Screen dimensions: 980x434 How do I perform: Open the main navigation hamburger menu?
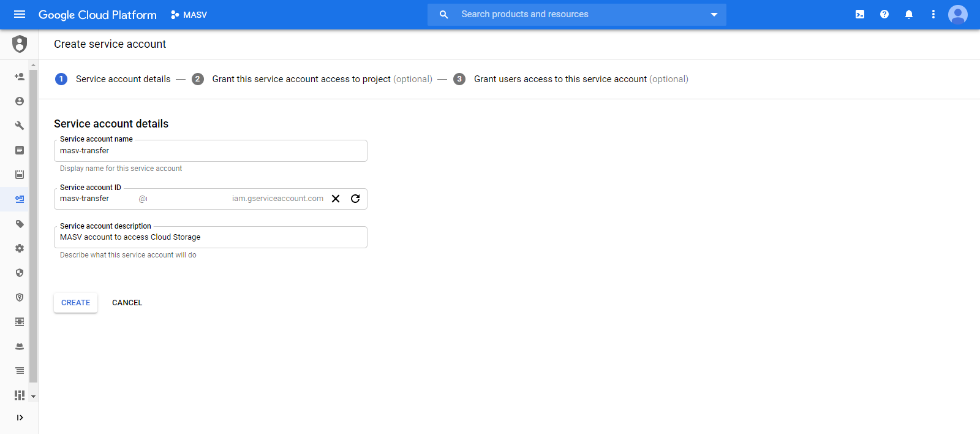(20, 14)
